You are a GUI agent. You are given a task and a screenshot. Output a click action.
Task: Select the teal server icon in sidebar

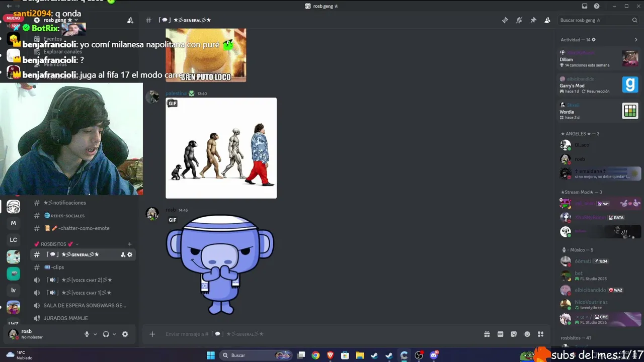[14, 274]
